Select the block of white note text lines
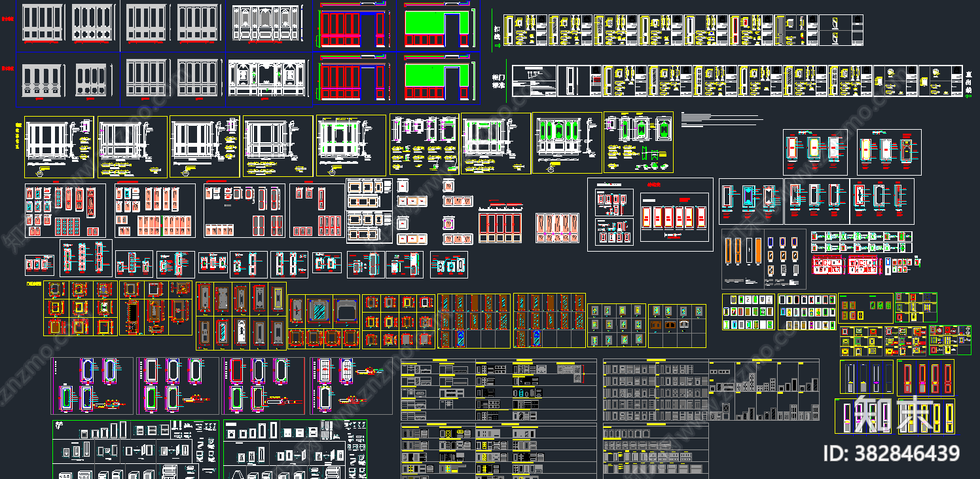 (721, 119)
